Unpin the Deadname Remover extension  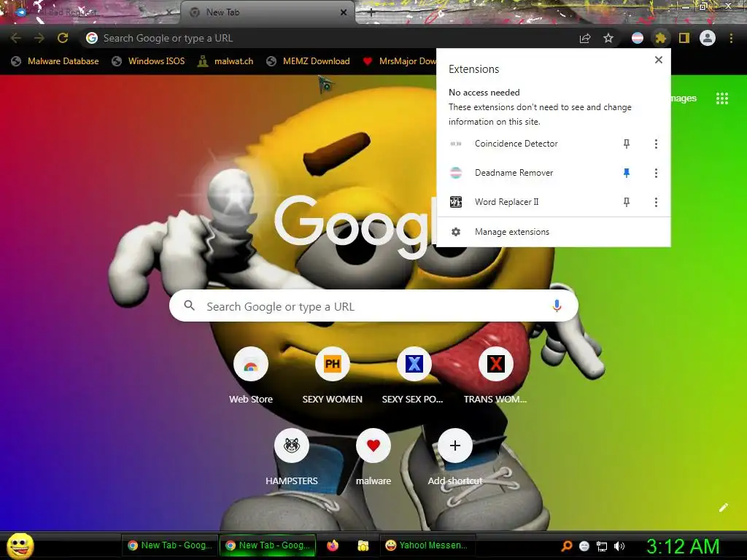pyautogui.click(x=627, y=173)
